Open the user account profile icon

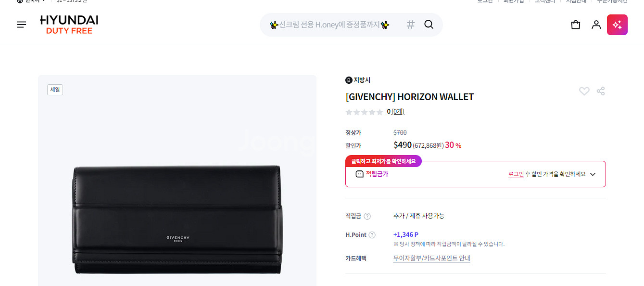(x=596, y=25)
